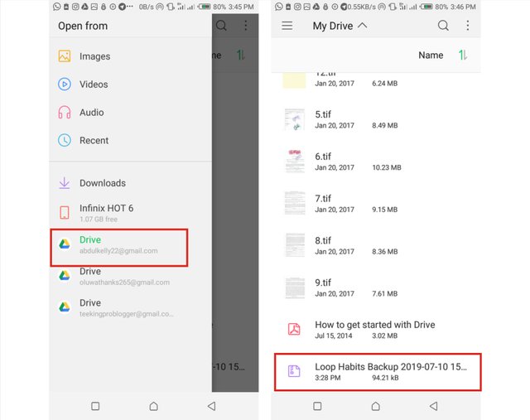
Task: Tap PDF icon of Drive guide
Action: 294,329
